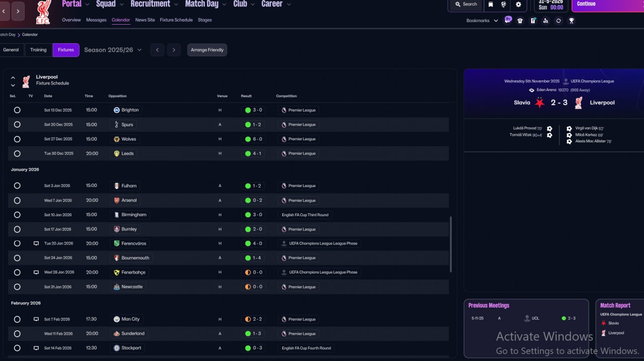The height and width of the screenshot is (361, 644).
Task: Click the Search field
Action: click(465, 4)
